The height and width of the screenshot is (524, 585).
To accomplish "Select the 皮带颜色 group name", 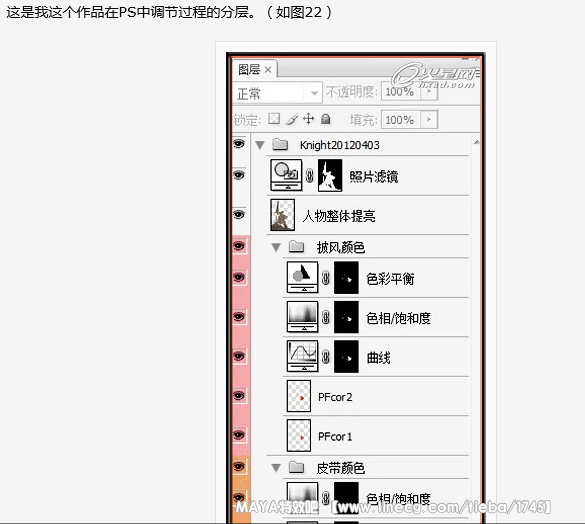I will pos(341,468).
